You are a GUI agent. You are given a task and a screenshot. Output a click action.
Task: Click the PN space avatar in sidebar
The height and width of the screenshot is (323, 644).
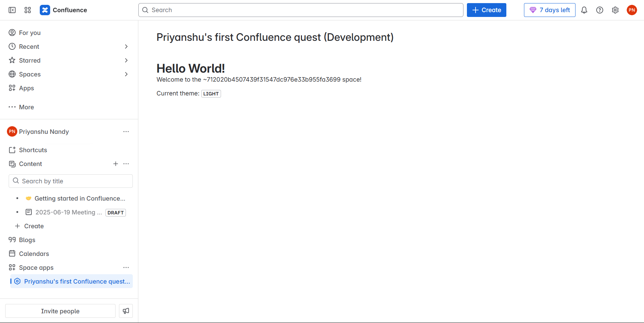coord(12,131)
